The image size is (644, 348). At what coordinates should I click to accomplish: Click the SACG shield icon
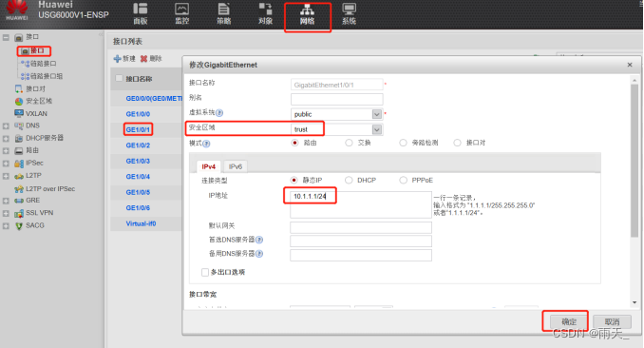pos(18,226)
